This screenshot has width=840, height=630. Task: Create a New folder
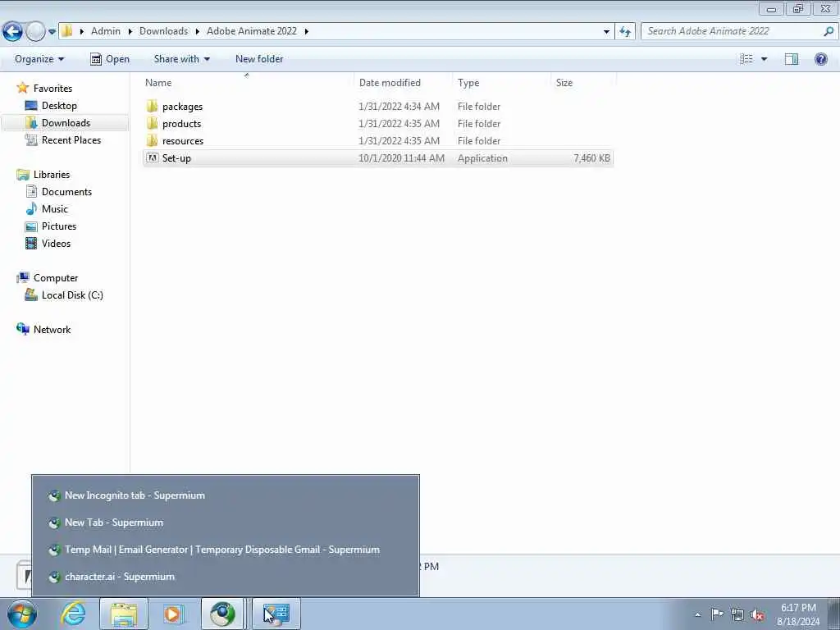[259, 59]
